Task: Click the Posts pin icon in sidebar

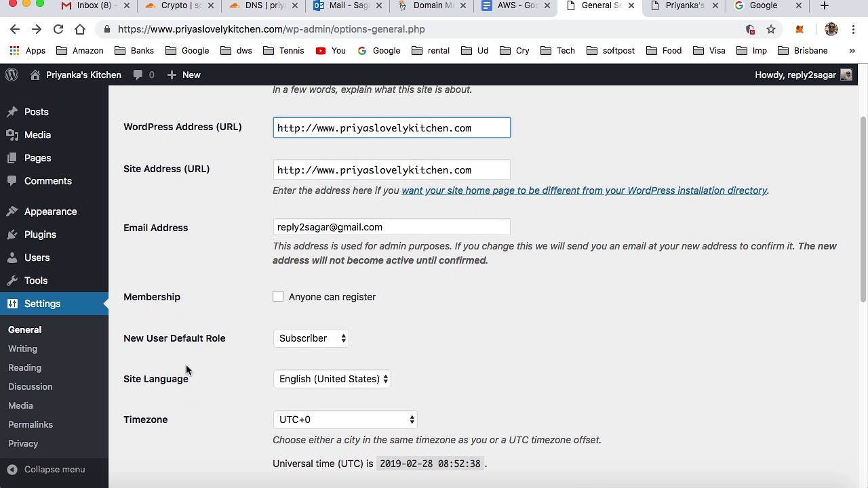Action: pyautogui.click(x=12, y=112)
